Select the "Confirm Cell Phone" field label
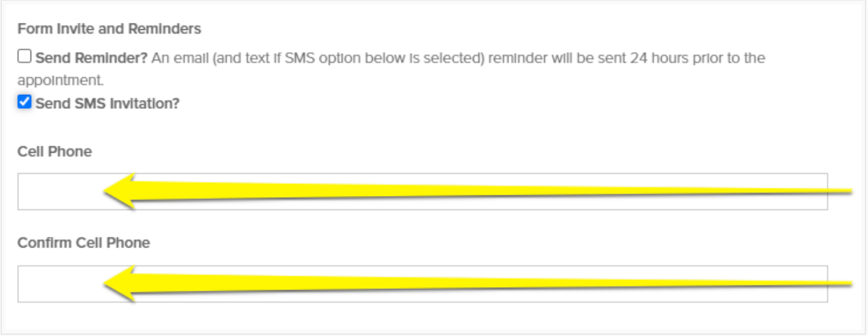Screen dimensions: 868x336 pos(83,243)
